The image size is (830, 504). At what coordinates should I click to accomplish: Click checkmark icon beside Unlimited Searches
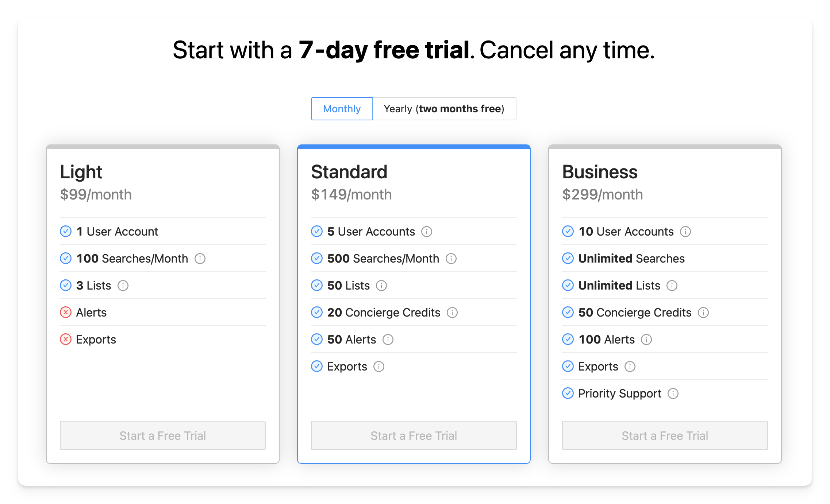click(x=568, y=258)
